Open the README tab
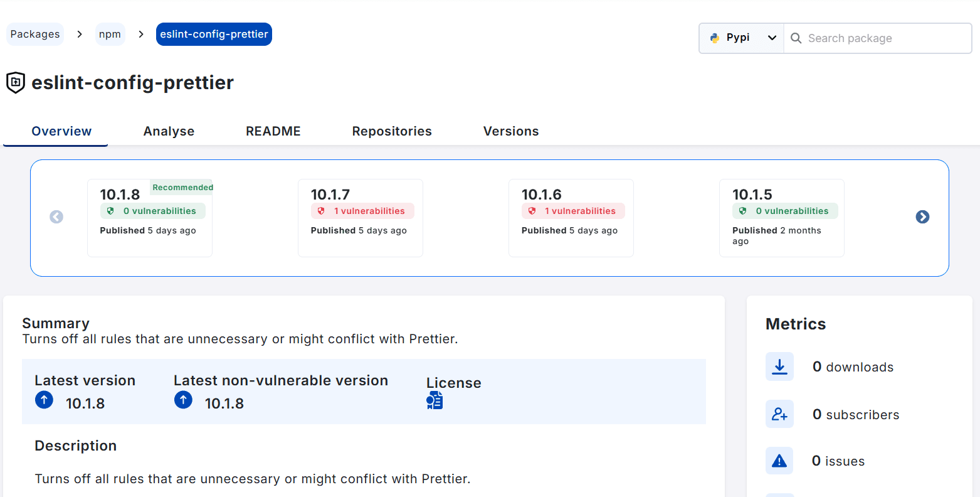Viewport: 980px width, 497px height. coord(273,131)
